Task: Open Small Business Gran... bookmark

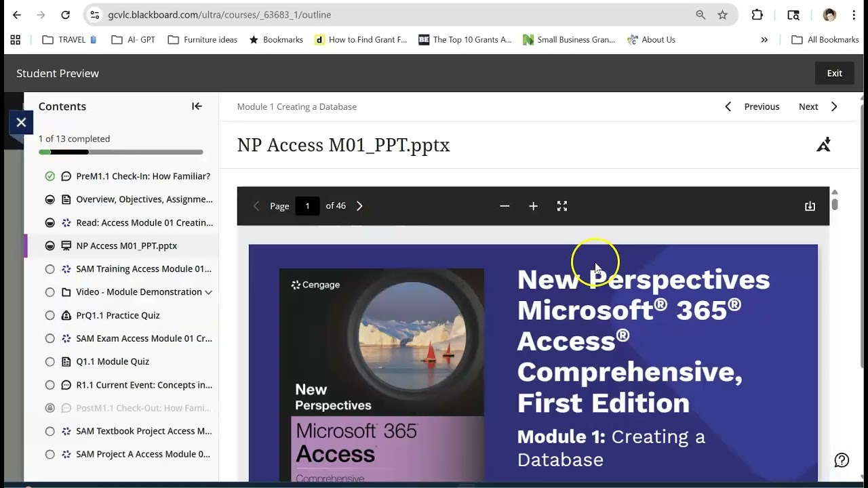Action: [569, 40]
